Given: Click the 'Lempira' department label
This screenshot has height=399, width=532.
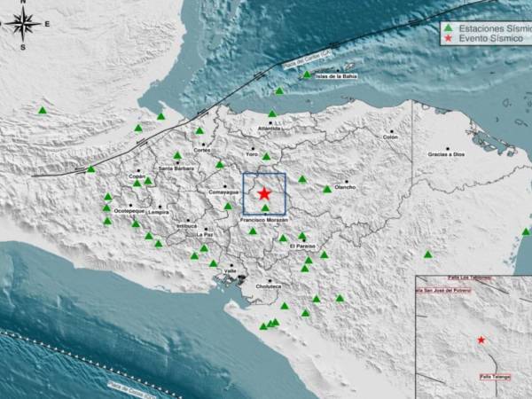Looking at the screenshot, I should [x=159, y=213].
